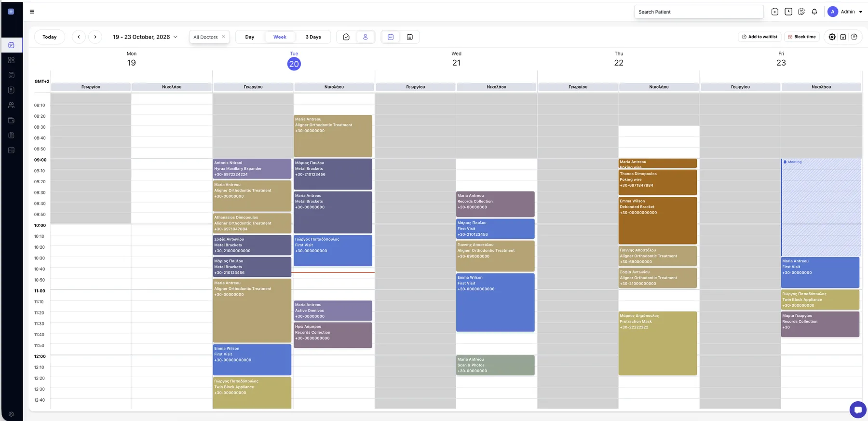Open the hamburger menu at top left

[32, 12]
